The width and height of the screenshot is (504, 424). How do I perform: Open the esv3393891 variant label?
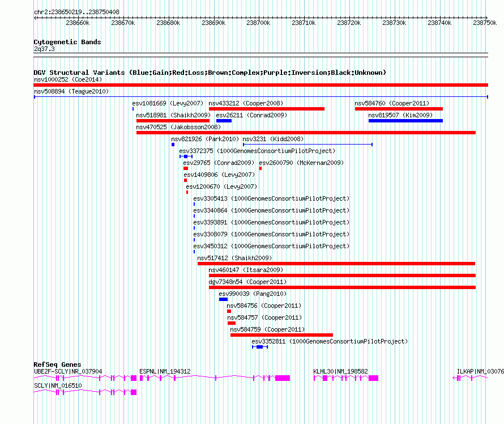[x=271, y=222]
